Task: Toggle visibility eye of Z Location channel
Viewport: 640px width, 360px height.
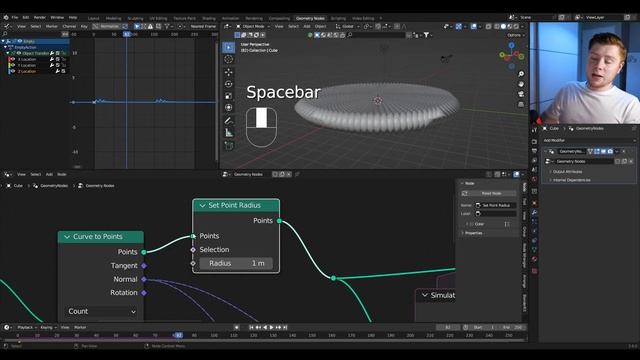Action: tap(13, 71)
